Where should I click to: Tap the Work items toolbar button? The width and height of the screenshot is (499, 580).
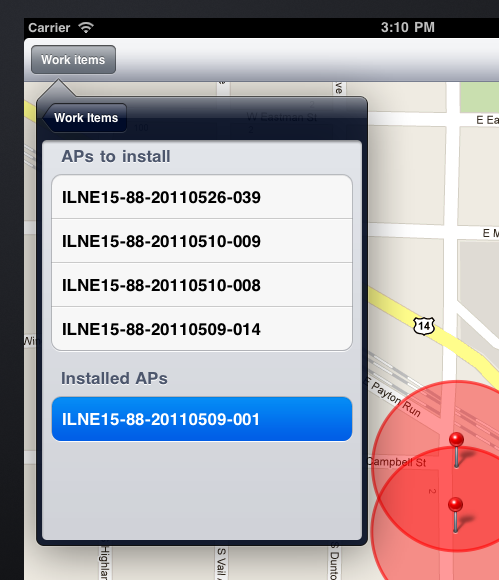(x=73, y=60)
